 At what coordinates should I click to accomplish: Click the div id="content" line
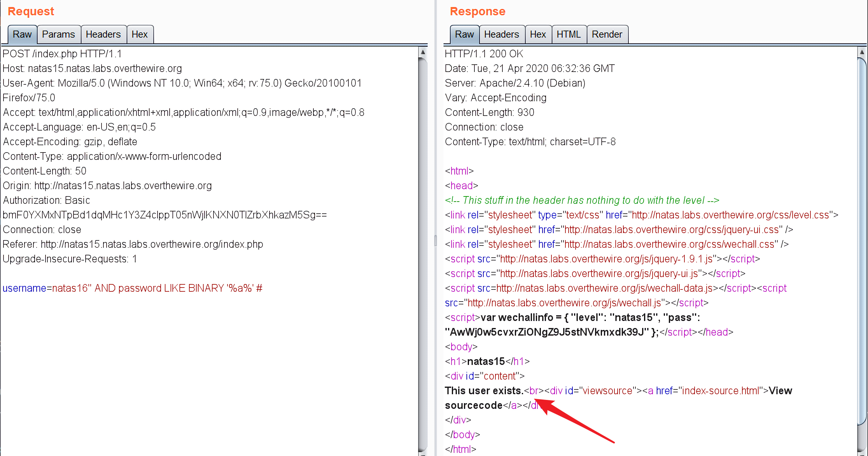485,376
